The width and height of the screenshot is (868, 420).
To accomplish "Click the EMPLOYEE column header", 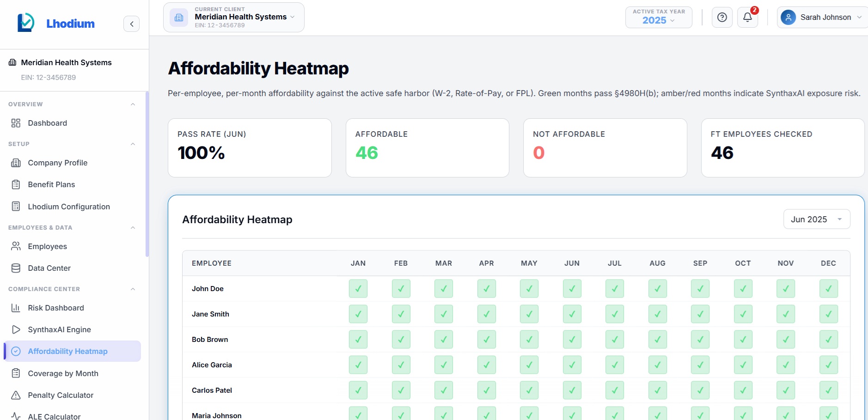I will pos(212,263).
